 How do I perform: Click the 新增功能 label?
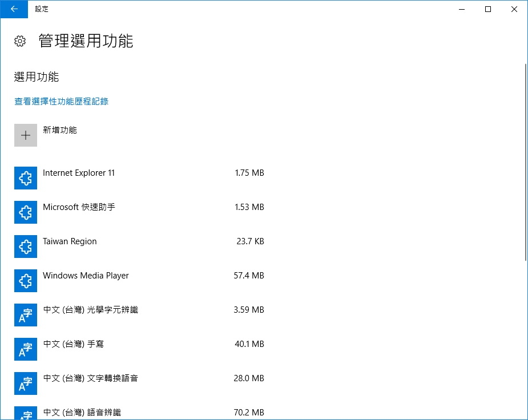60,130
